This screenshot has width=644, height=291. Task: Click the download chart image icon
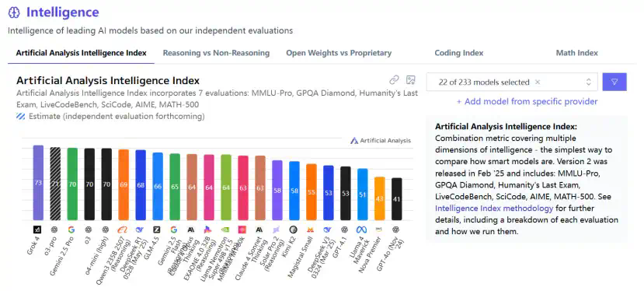411,80
